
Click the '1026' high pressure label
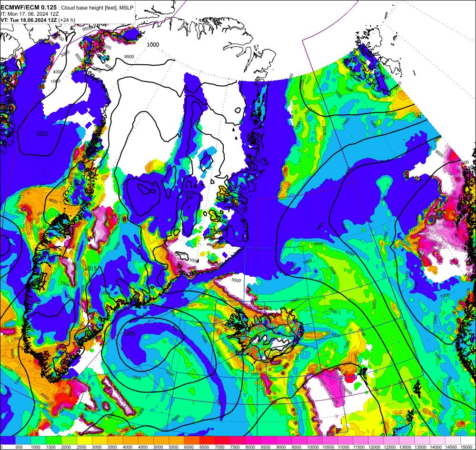tap(189, 192)
